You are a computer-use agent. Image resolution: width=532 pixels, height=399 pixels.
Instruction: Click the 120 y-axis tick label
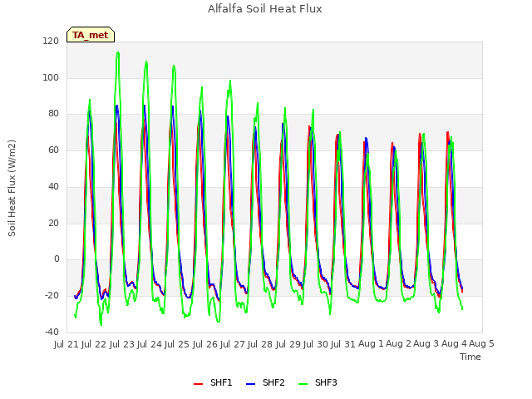tap(51, 42)
